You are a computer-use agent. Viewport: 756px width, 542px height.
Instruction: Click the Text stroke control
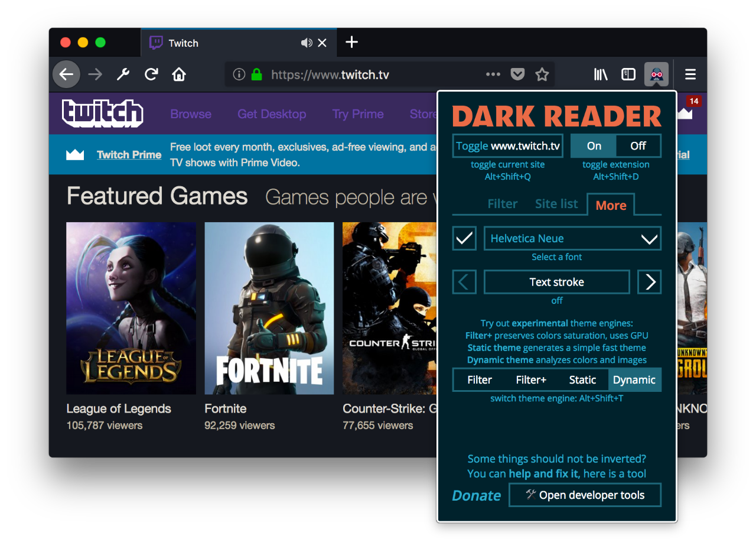[557, 282]
